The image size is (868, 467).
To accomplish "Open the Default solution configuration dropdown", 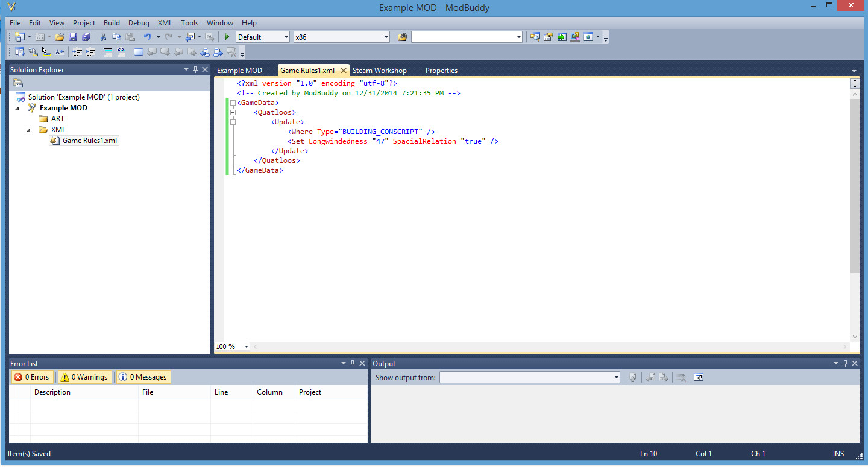I will 286,37.
